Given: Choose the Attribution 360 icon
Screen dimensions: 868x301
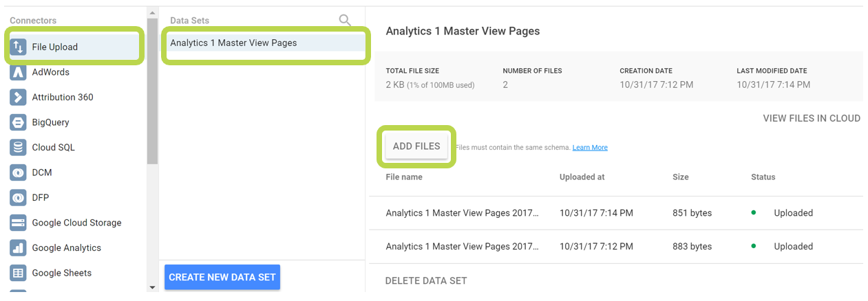Looking at the screenshot, I should click(x=18, y=97).
